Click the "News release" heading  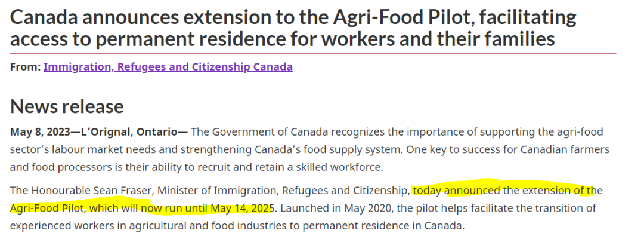tap(67, 106)
